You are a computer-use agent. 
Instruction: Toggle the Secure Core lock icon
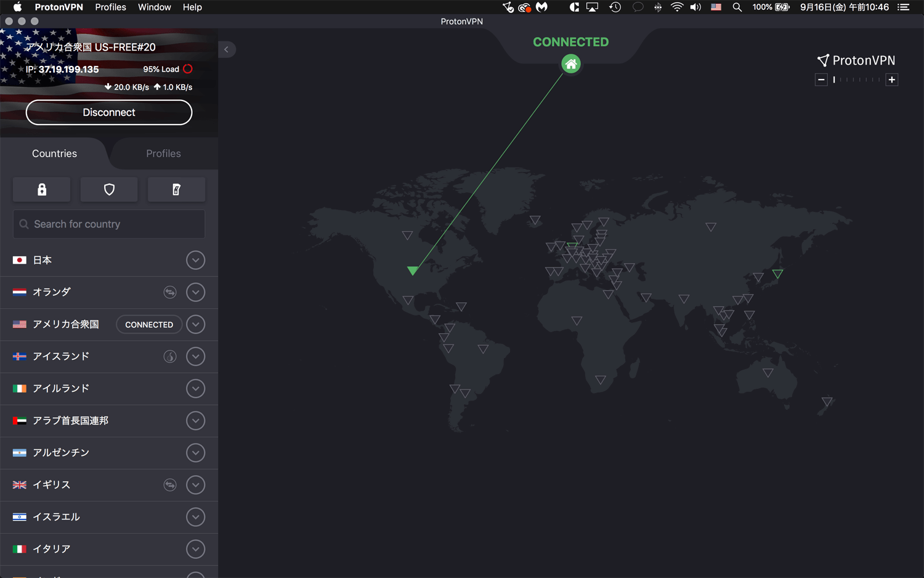coord(42,189)
